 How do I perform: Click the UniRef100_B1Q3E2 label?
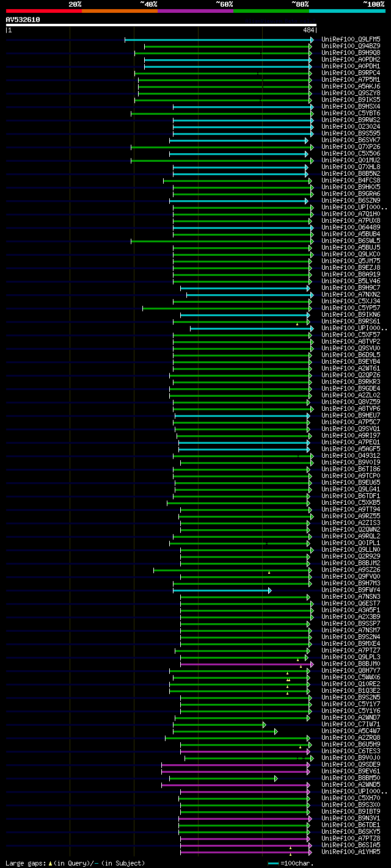point(351,691)
